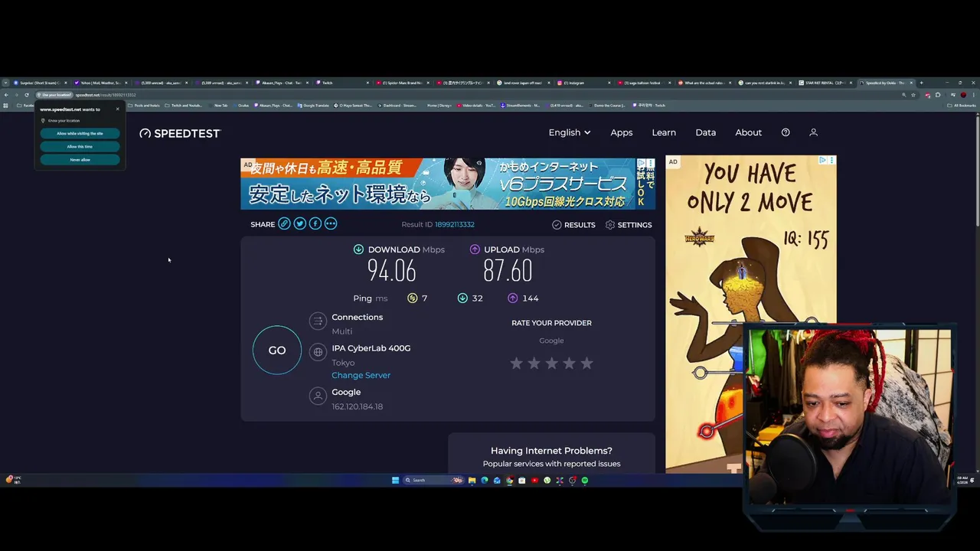The image size is (980, 551).
Task: Open the Apps menu
Action: (622, 132)
